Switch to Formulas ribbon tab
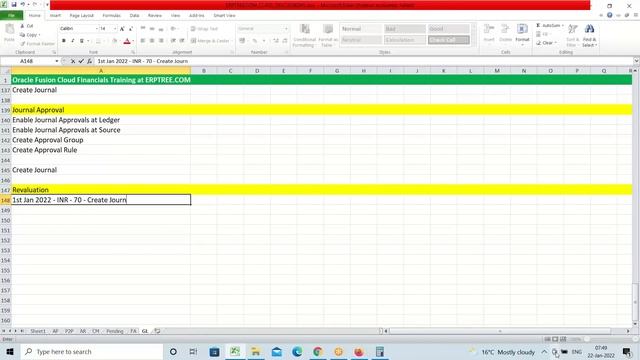 point(111,16)
